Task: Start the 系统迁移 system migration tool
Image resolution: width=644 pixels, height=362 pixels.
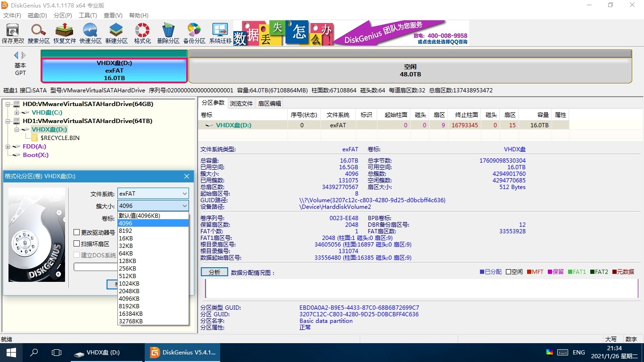Action: (x=220, y=33)
